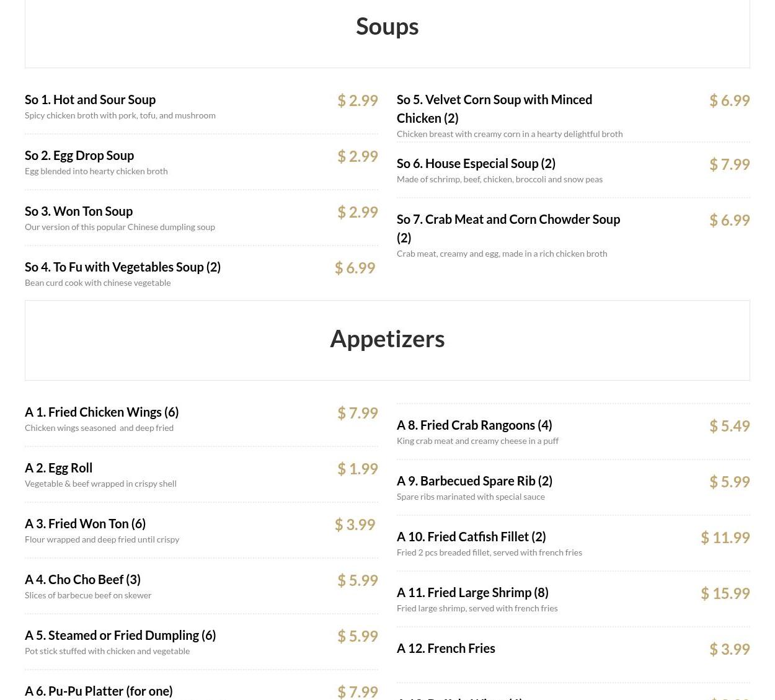The height and width of the screenshot is (700, 775).
Task: Click the Egg Roll appetizer title
Action: pyautogui.click(x=59, y=468)
